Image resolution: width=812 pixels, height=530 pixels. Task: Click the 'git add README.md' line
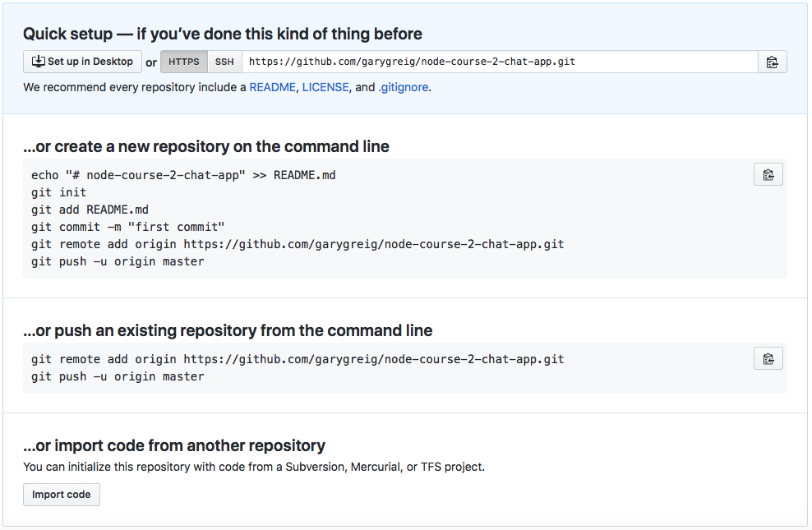(x=90, y=210)
